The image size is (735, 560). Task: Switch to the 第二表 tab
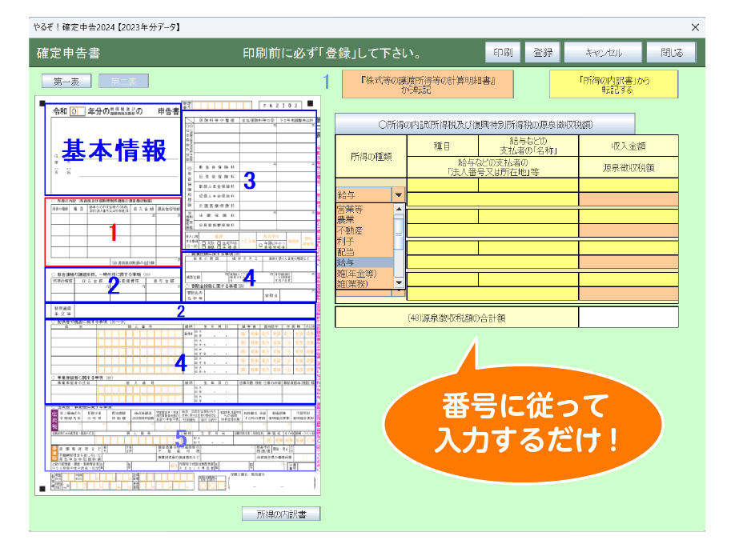(x=124, y=82)
